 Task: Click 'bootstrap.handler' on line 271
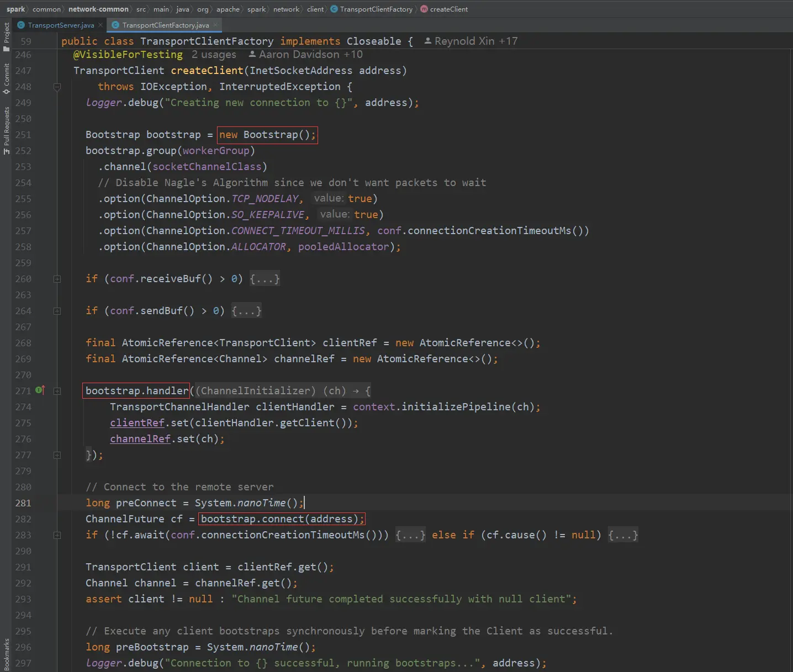136,391
